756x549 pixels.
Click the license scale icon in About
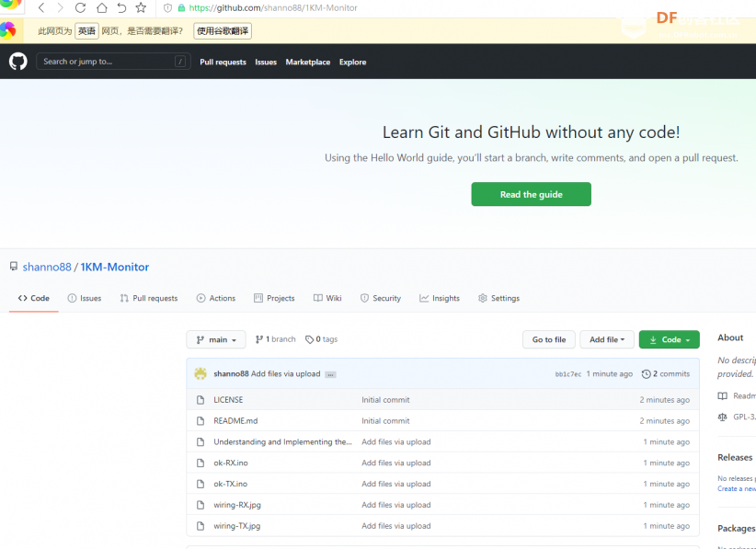[x=722, y=417]
